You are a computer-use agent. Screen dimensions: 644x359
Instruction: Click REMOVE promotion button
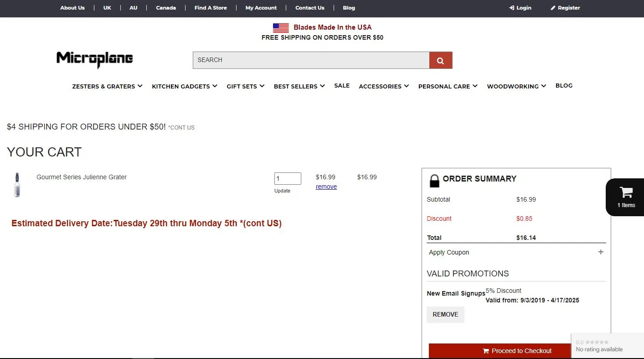click(445, 314)
